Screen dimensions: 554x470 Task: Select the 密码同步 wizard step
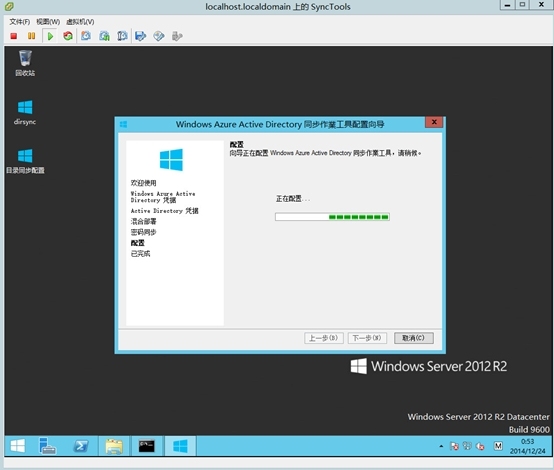pos(143,232)
